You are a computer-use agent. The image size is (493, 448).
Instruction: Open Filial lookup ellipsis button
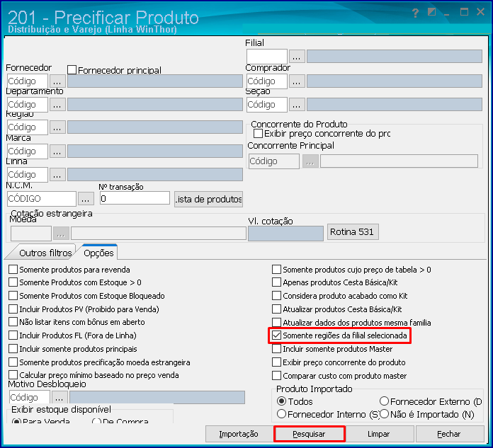coord(297,57)
